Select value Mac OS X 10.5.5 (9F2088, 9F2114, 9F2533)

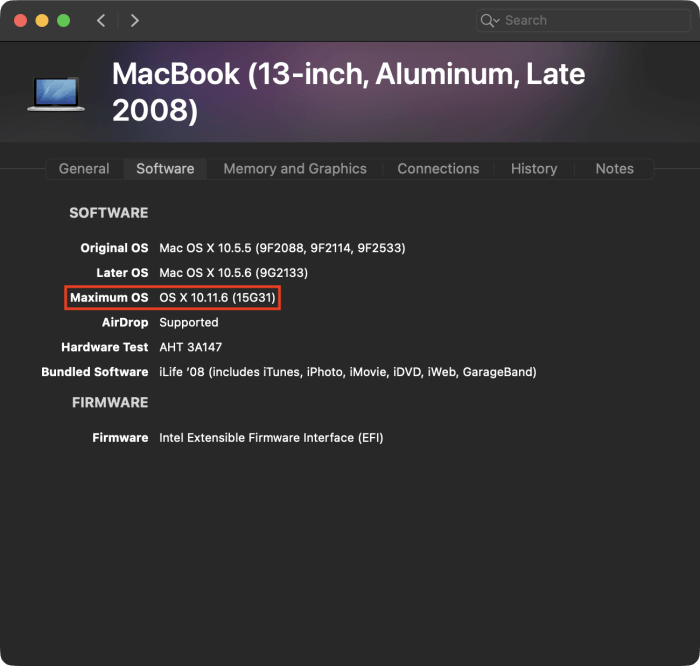point(282,248)
